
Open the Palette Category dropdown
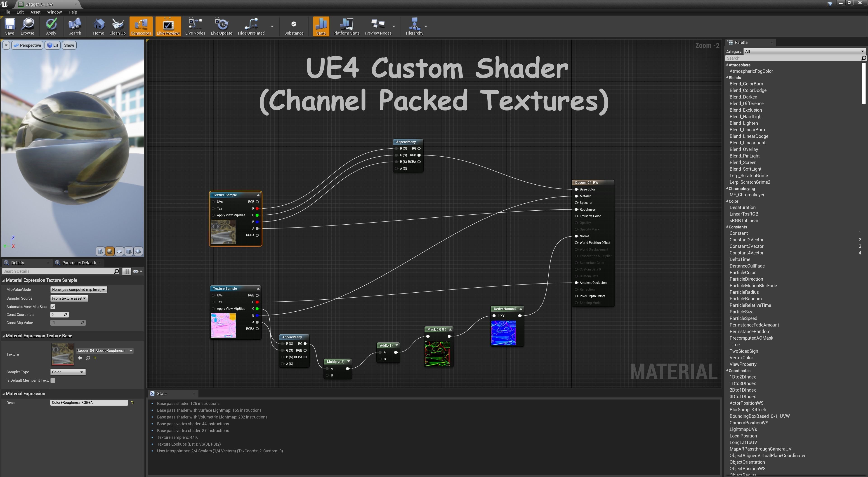click(804, 51)
